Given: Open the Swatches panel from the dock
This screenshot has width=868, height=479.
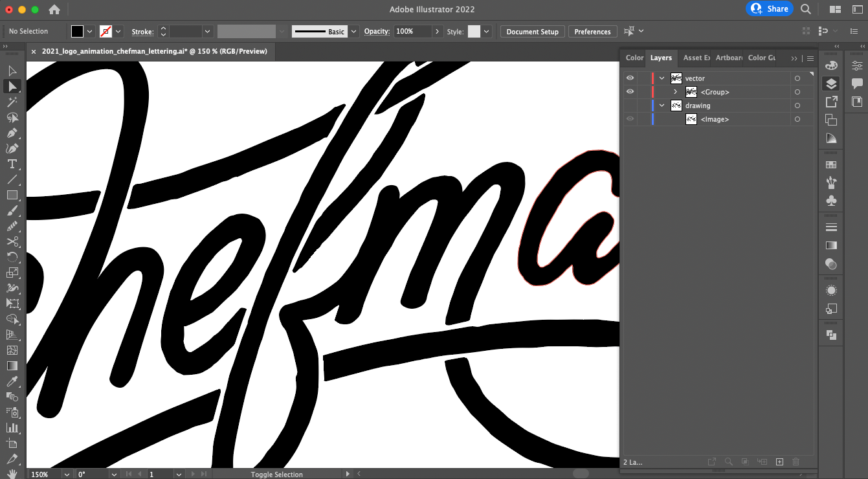Looking at the screenshot, I should (832, 164).
